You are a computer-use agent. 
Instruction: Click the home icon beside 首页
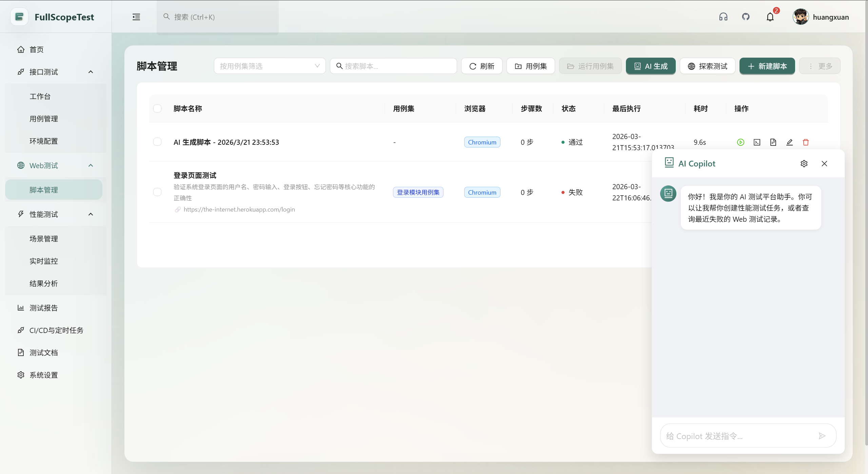21,50
